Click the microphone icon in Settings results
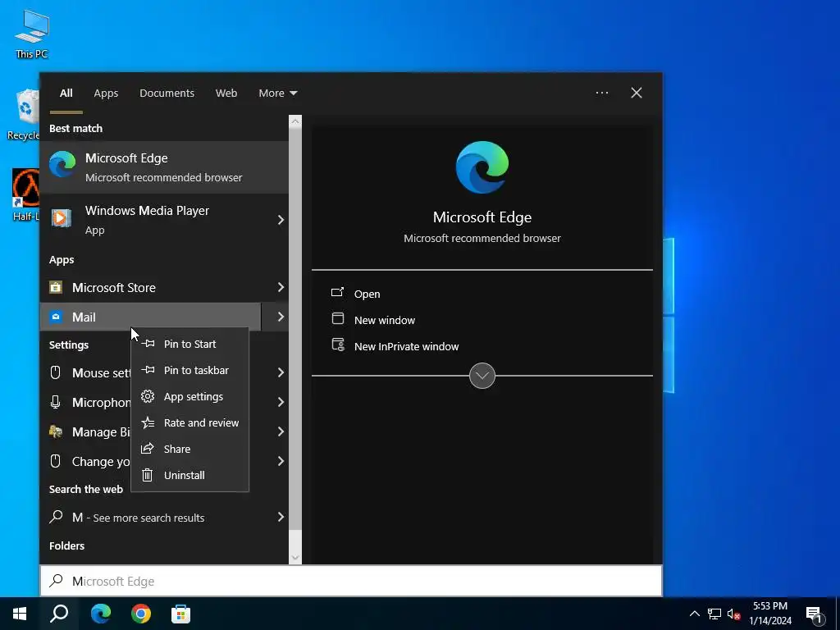 (55, 402)
